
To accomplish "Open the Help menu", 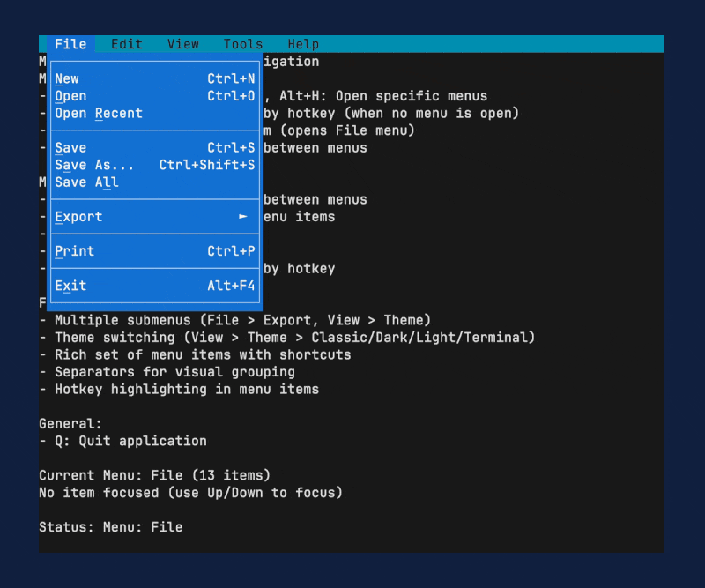I will [303, 44].
